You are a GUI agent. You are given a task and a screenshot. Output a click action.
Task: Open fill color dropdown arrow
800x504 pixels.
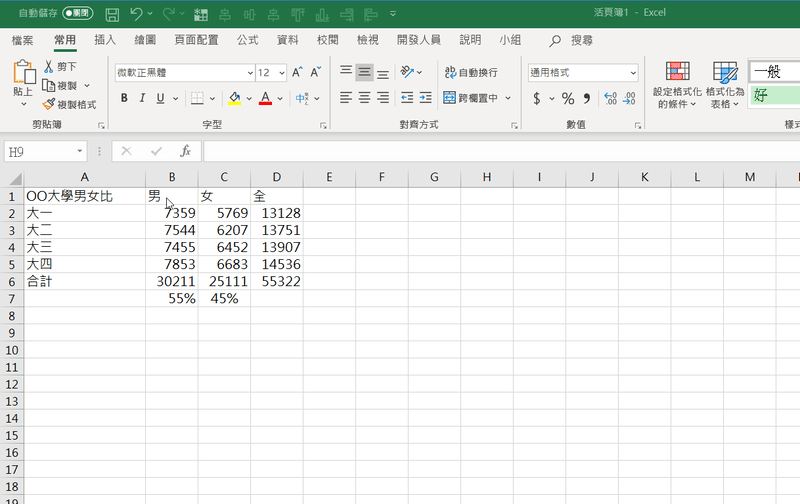tap(249, 98)
